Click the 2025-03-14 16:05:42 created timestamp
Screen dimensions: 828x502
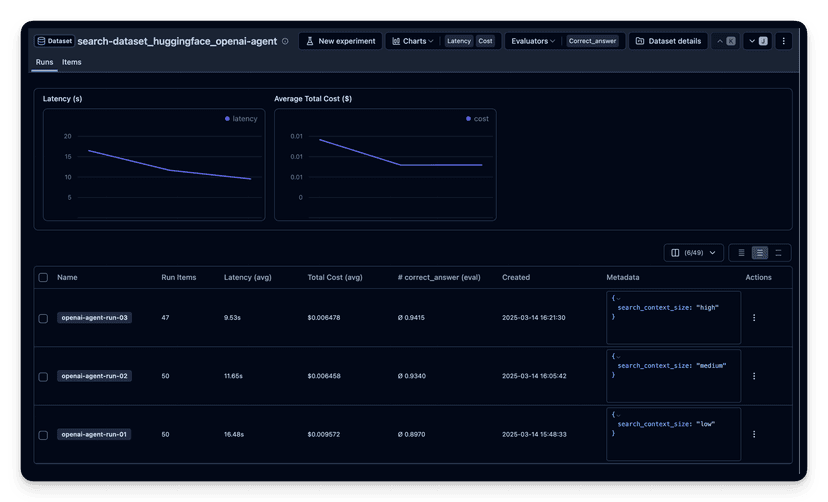pyautogui.click(x=534, y=376)
